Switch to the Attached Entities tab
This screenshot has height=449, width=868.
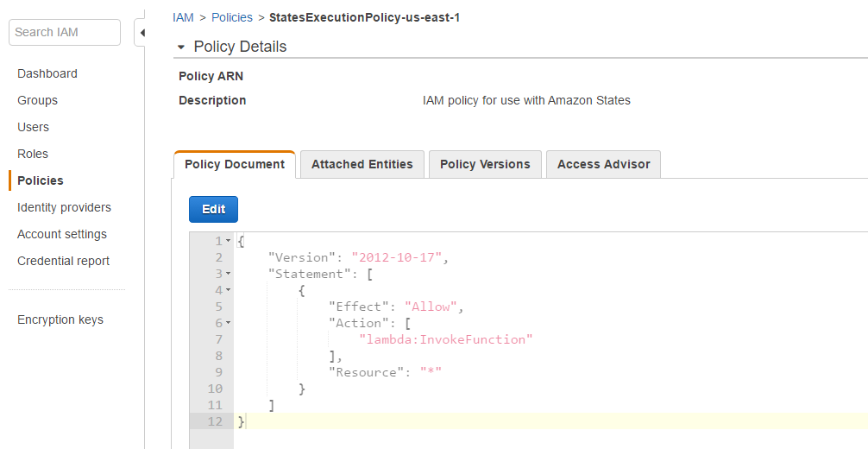362,164
